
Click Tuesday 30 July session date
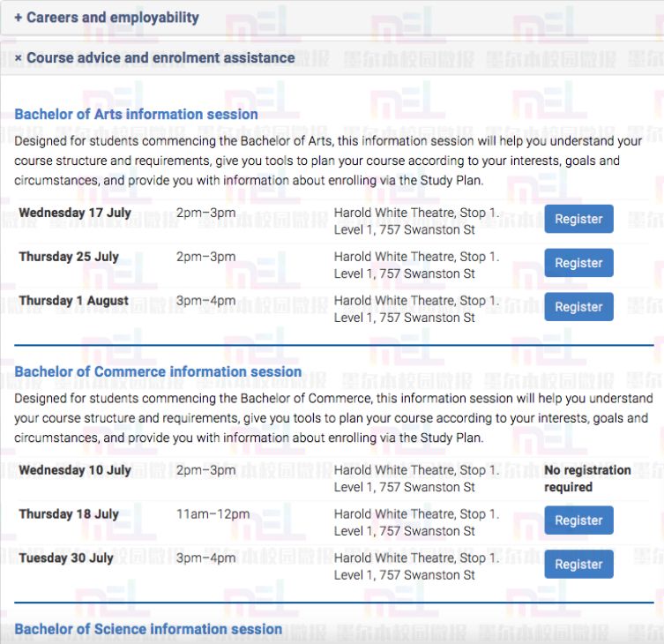(x=66, y=558)
